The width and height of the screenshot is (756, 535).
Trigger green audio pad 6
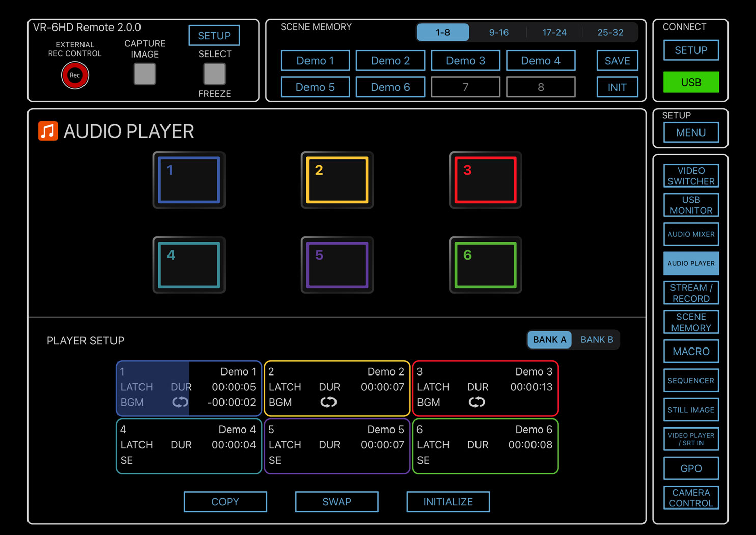tap(485, 265)
